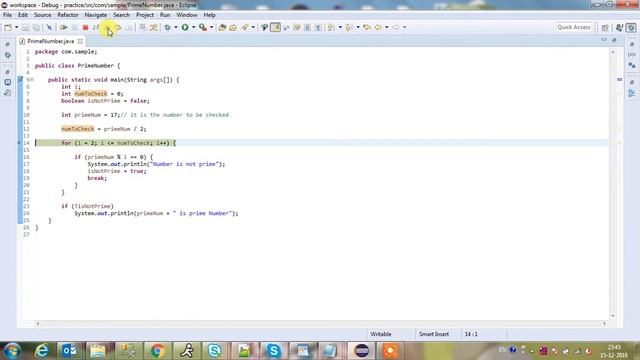
Task: Click the Step Into icon
Action: point(107,27)
